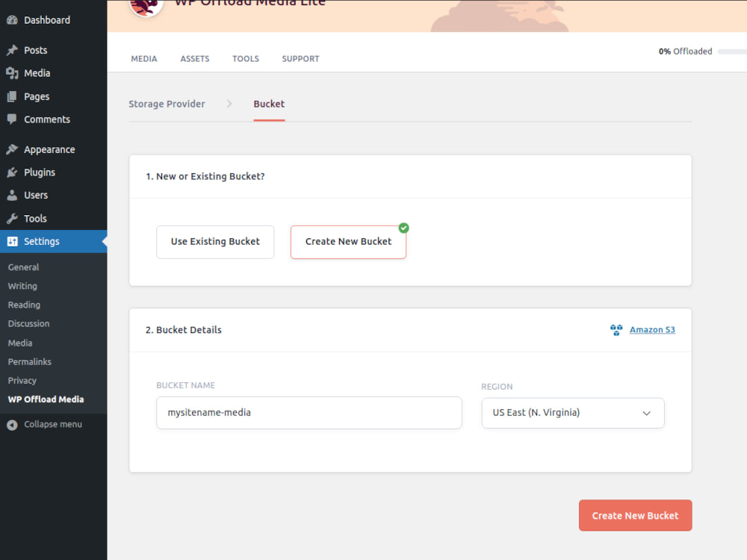Image resolution: width=747 pixels, height=560 pixels.
Task: Open Dashboard in the sidebar
Action: click(x=46, y=20)
